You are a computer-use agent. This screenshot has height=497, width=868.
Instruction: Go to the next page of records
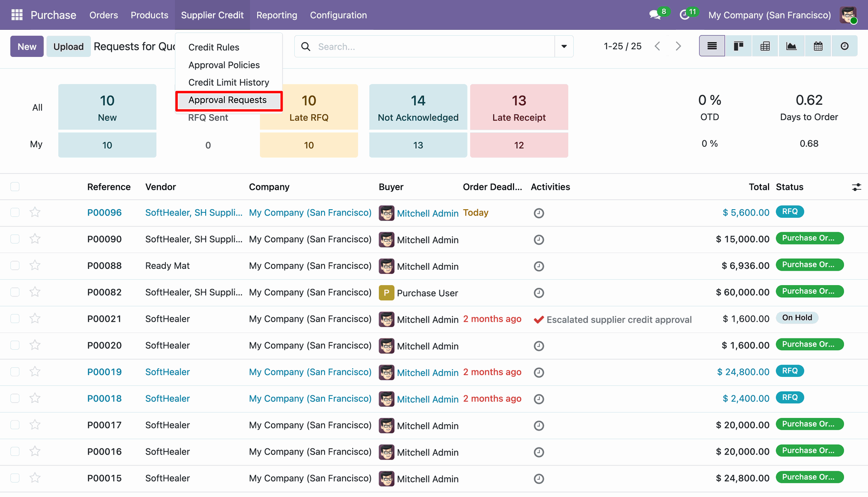[678, 46]
